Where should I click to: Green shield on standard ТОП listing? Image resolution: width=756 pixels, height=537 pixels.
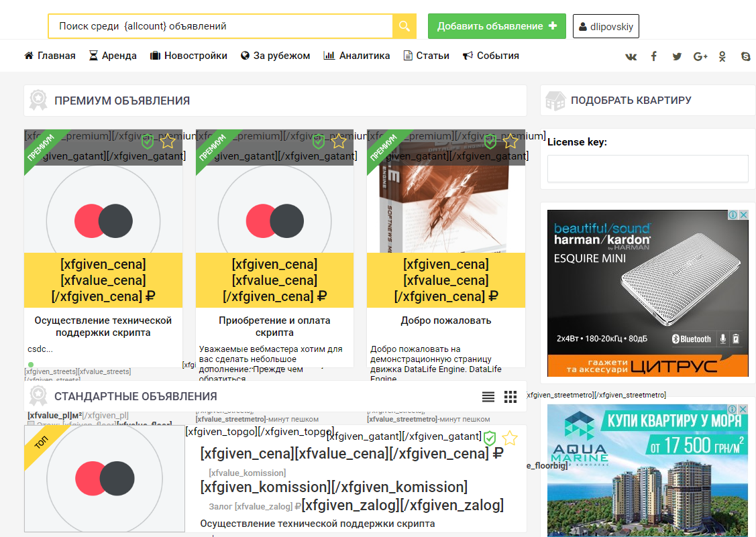click(x=490, y=438)
